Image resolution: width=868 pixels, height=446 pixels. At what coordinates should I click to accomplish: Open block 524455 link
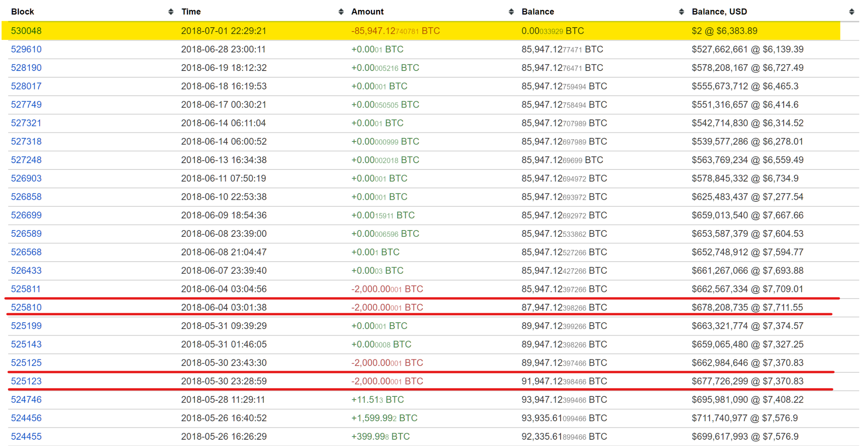(x=26, y=437)
